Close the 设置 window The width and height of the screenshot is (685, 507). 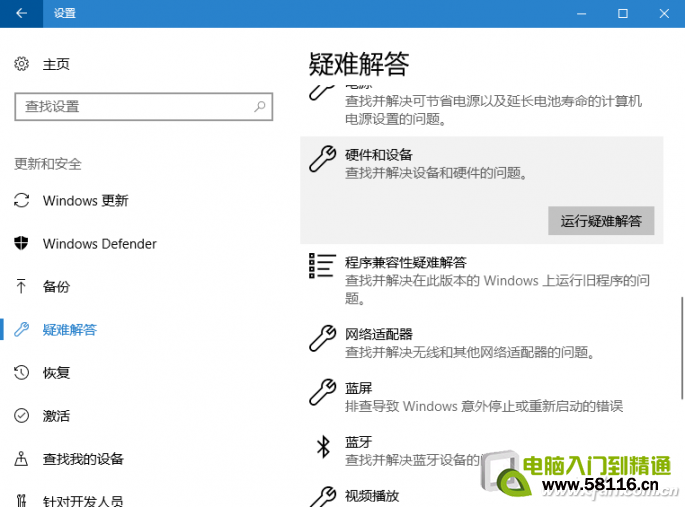click(664, 14)
